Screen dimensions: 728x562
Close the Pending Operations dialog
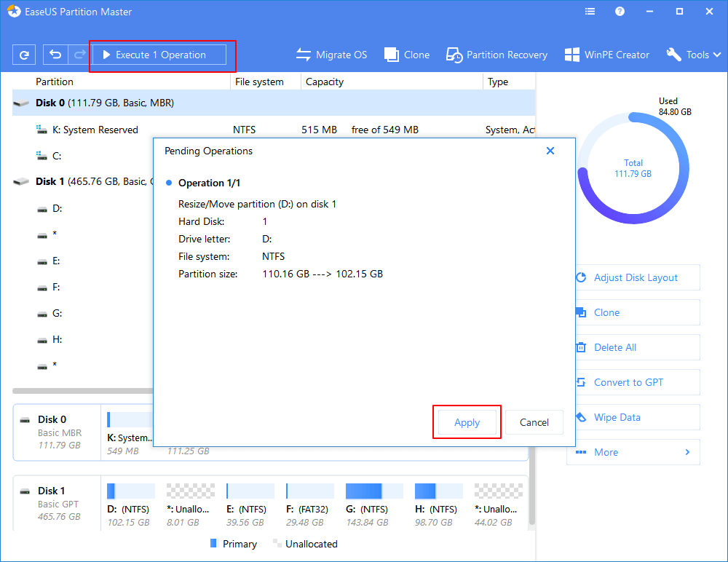550,151
